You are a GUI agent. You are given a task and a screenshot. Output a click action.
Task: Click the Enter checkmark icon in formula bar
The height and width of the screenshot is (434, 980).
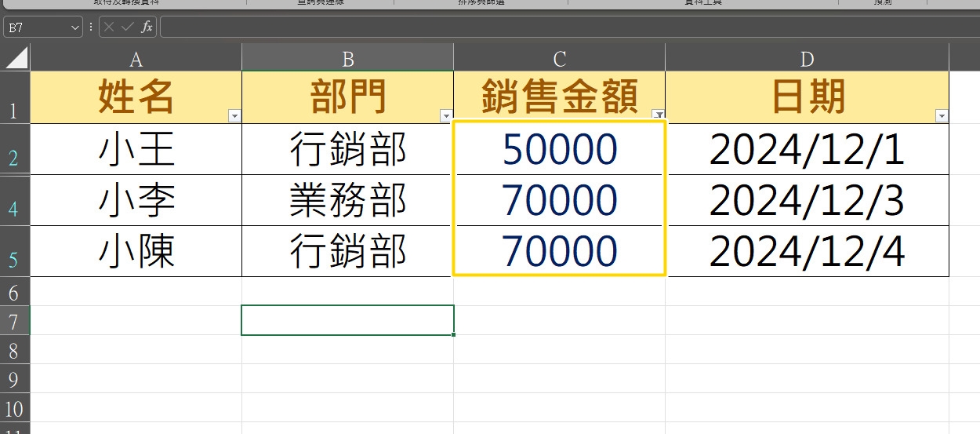point(128,27)
